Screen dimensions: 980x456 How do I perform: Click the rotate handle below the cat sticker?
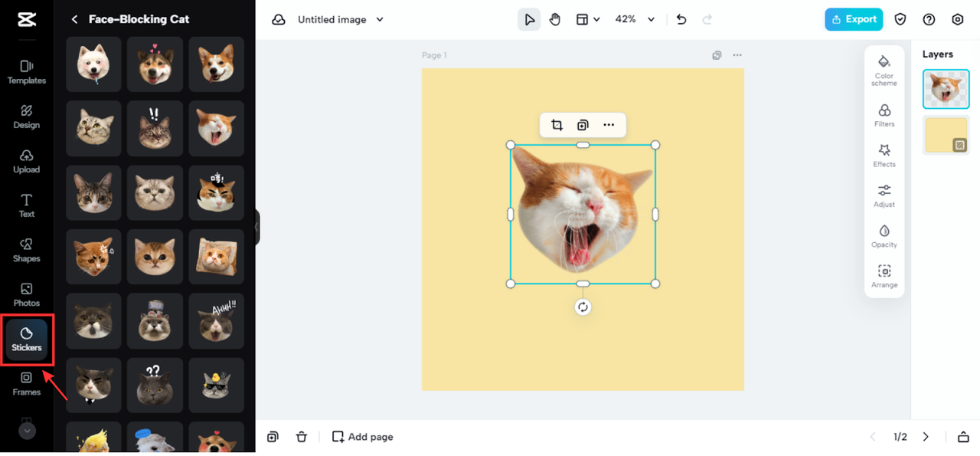tap(583, 307)
